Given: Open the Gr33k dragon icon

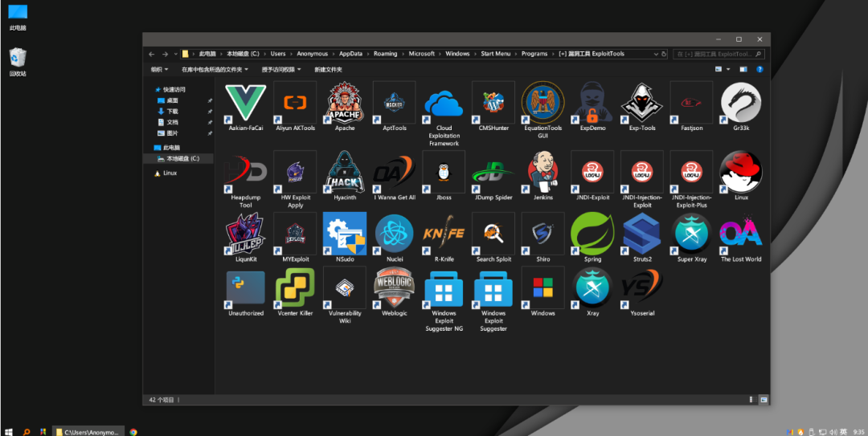Looking at the screenshot, I should [741, 103].
